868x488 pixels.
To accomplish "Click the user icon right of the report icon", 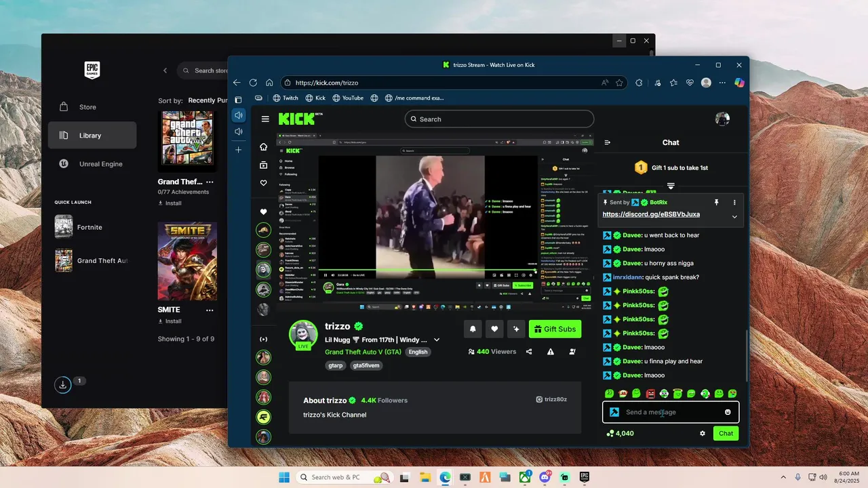I will pyautogui.click(x=572, y=352).
